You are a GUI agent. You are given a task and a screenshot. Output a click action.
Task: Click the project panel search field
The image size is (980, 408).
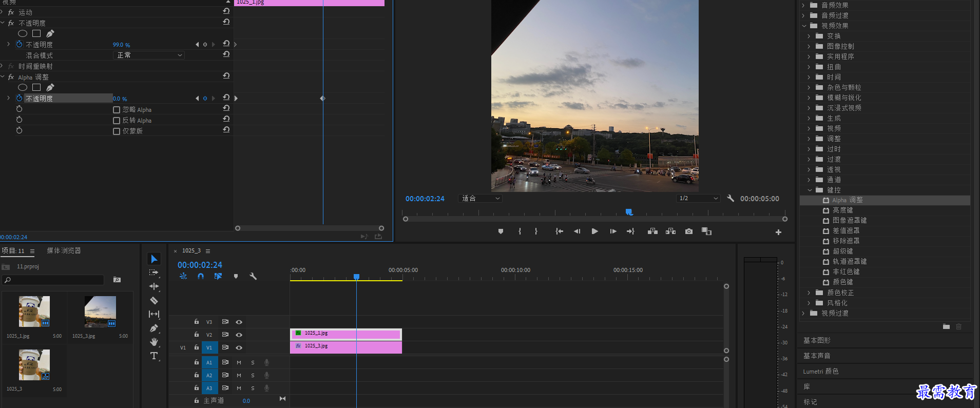53,280
